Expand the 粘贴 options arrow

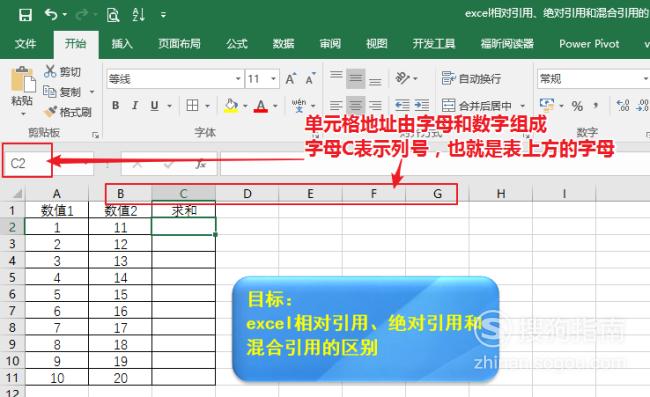coord(23,113)
